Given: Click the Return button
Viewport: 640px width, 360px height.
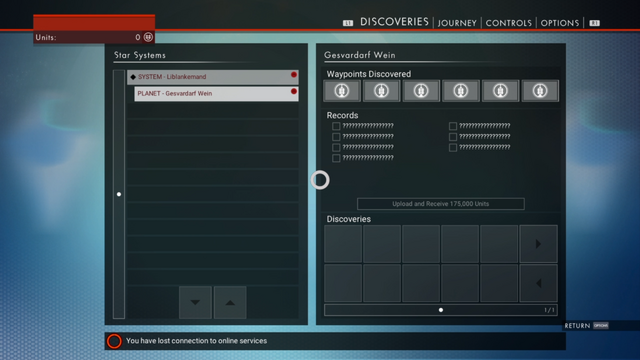Looking at the screenshot, I should [x=577, y=326].
